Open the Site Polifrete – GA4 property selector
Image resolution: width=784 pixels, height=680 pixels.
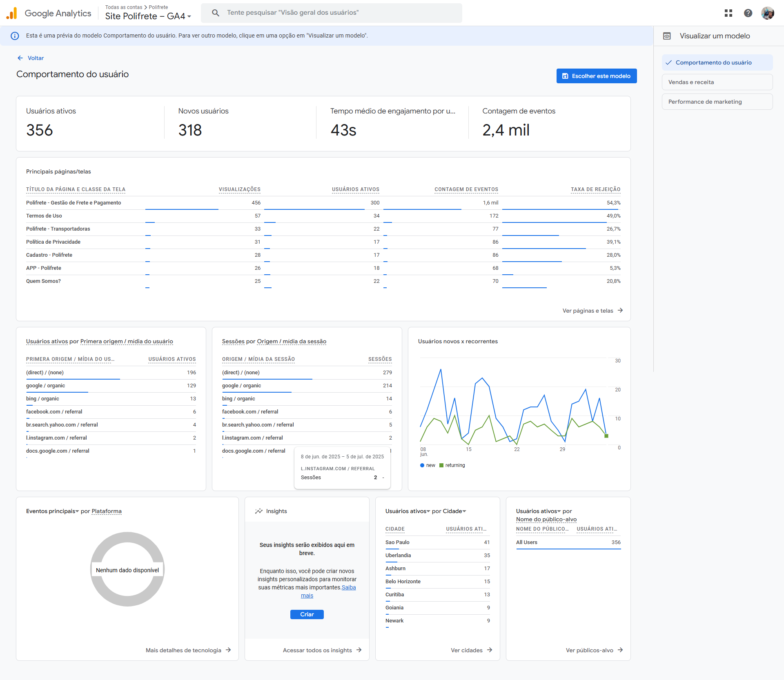click(x=148, y=16)
